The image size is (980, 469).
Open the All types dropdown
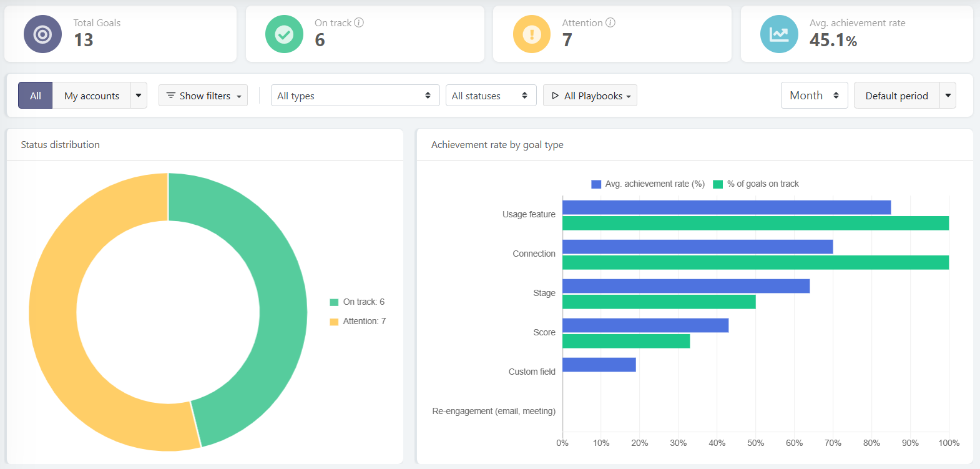coord(355,96)
